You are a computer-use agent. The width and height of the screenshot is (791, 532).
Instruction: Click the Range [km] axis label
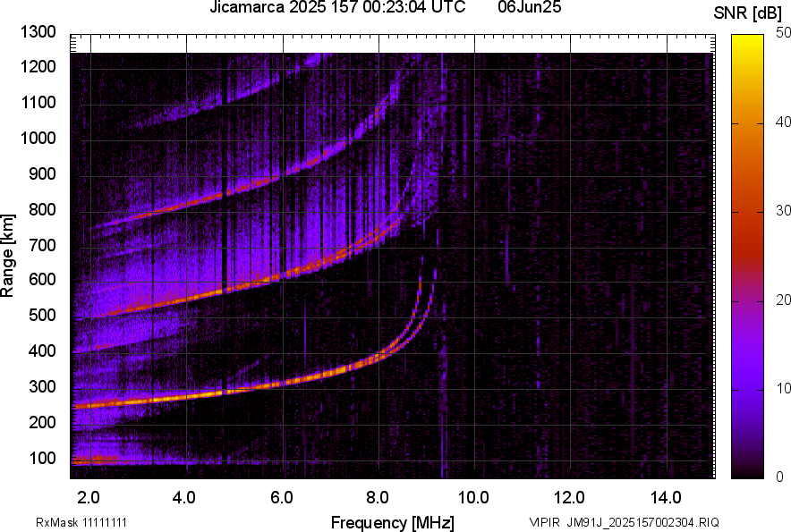click(7, 256)
